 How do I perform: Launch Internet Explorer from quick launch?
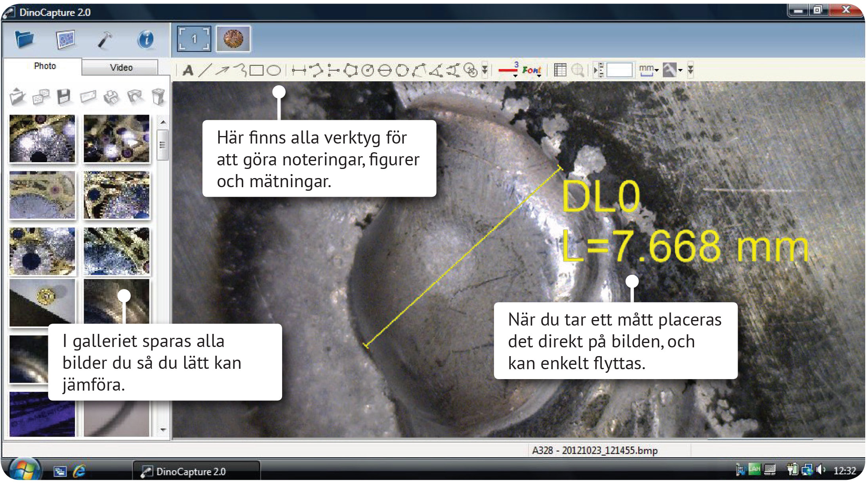click(79, 471)
